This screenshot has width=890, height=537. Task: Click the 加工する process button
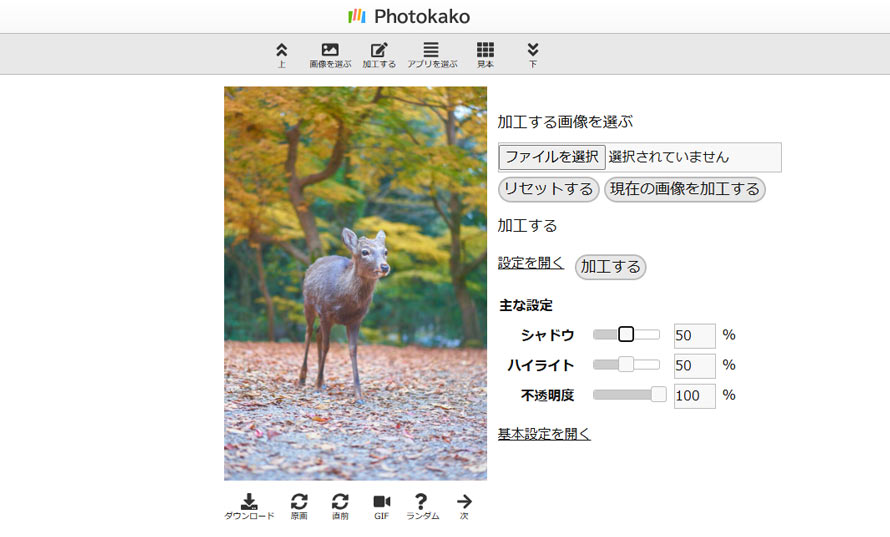pos(610,267)
